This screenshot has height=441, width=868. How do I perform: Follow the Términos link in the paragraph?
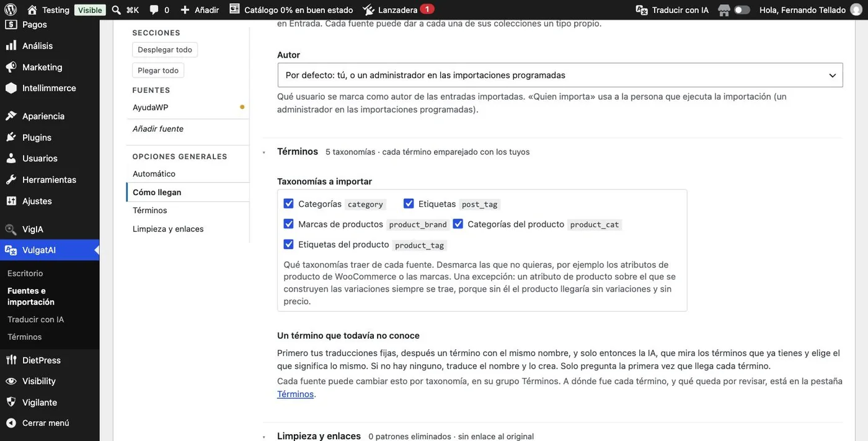[295, 394]
